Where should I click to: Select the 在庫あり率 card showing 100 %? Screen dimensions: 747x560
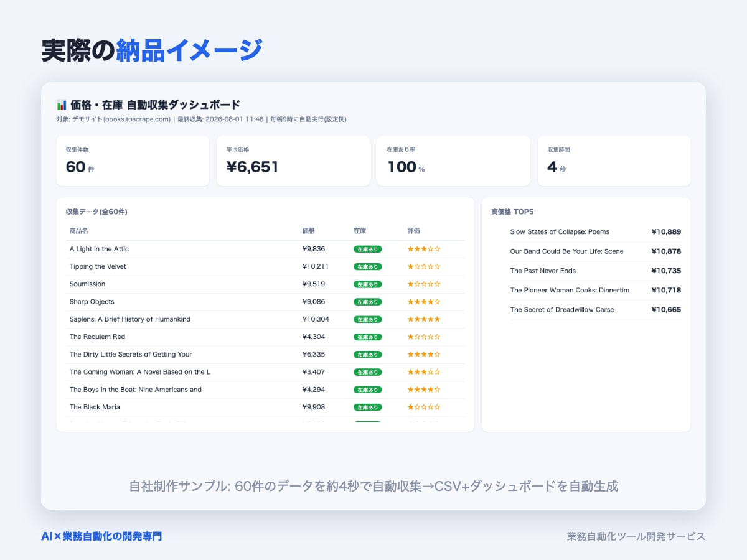click(x=454, y=161)
